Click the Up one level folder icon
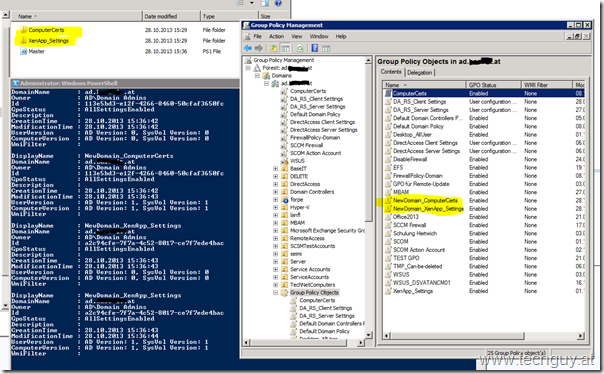 pyautogui.click(x=273, y=48)
